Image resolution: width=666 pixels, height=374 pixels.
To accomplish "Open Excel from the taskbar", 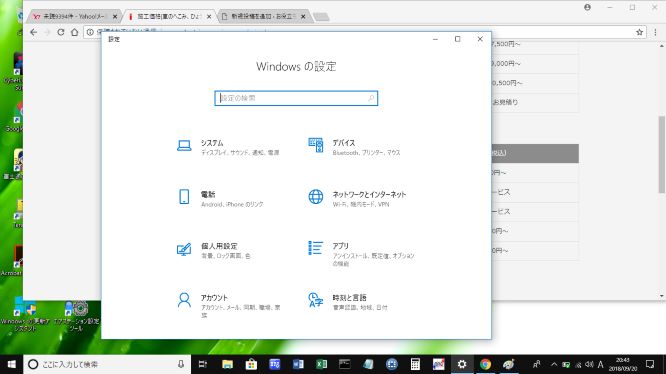I will point(322,364).
